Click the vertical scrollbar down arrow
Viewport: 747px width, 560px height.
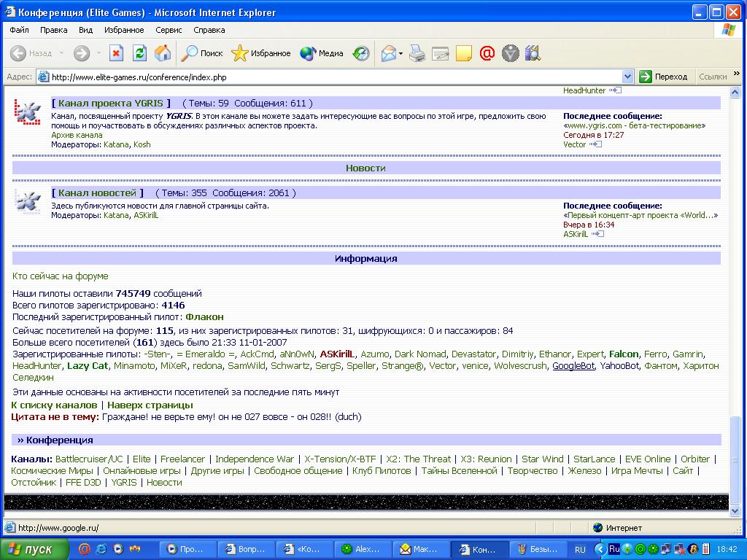tap(735, 512)
